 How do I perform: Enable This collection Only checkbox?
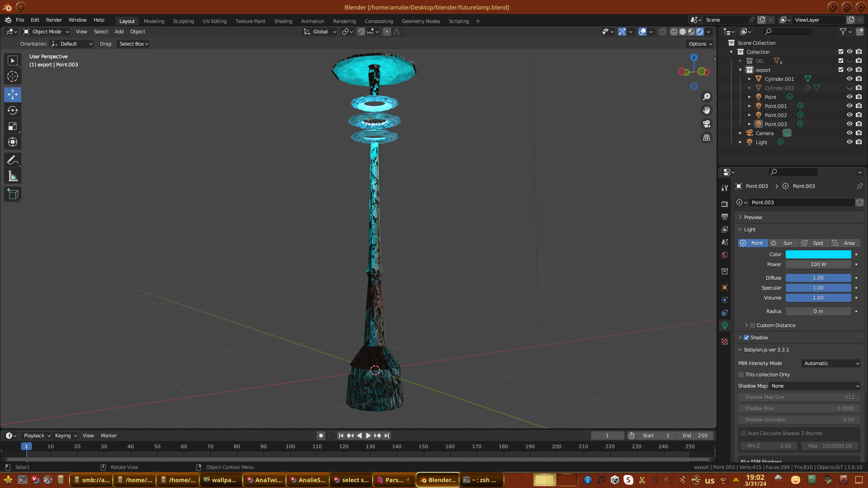[x=741, y=375]
